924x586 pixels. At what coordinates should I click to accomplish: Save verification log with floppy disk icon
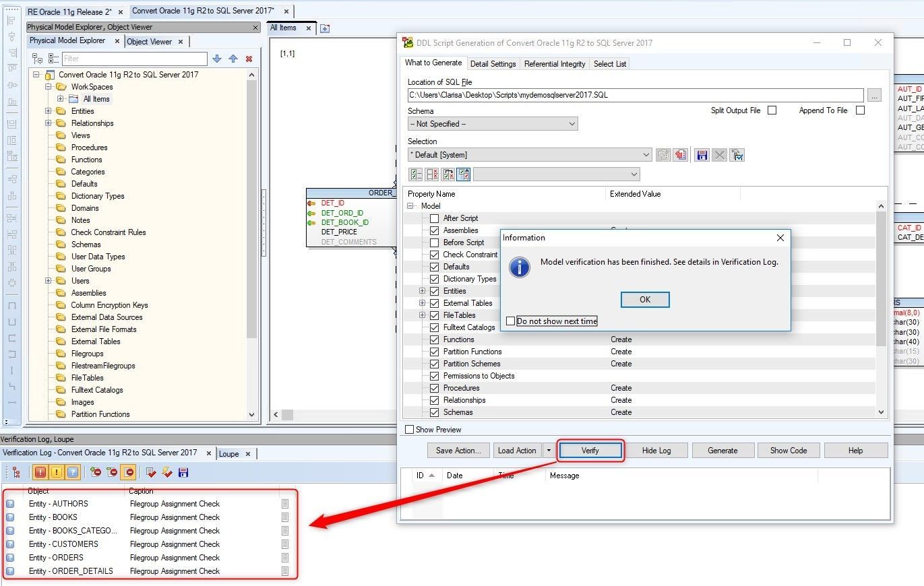tap(183, 472)
